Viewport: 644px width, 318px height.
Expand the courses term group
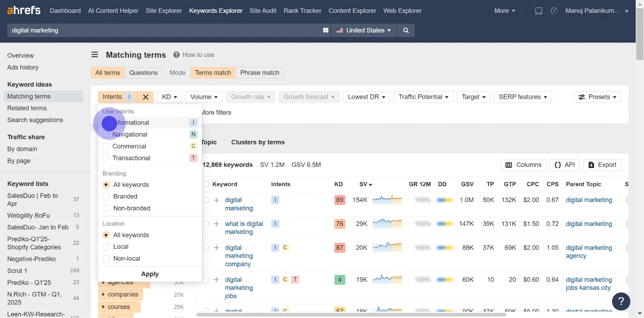pos(119,307)
